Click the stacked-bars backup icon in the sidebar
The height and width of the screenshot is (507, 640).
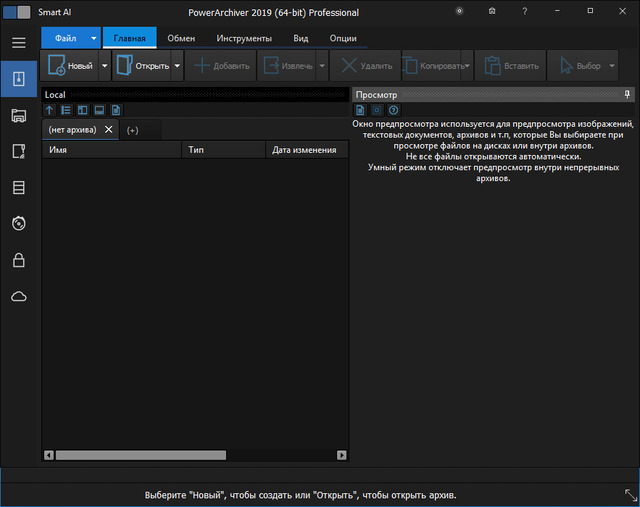pos(18,187)
